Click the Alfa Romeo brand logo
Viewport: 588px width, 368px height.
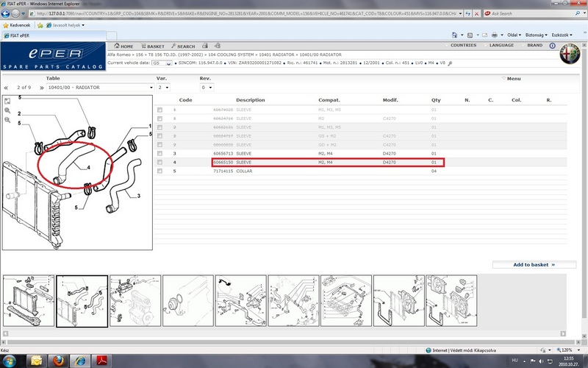click(x=570, y=54)
